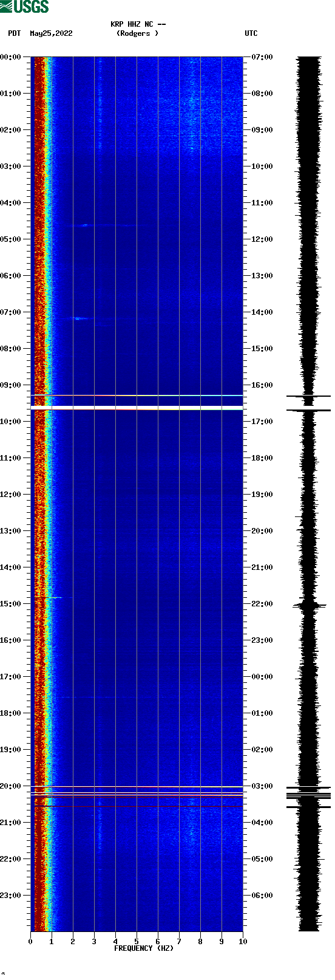The image size is (335, 980).
Task: Click the small signal streak near 04:40 PDT
Action: [85, 225]
